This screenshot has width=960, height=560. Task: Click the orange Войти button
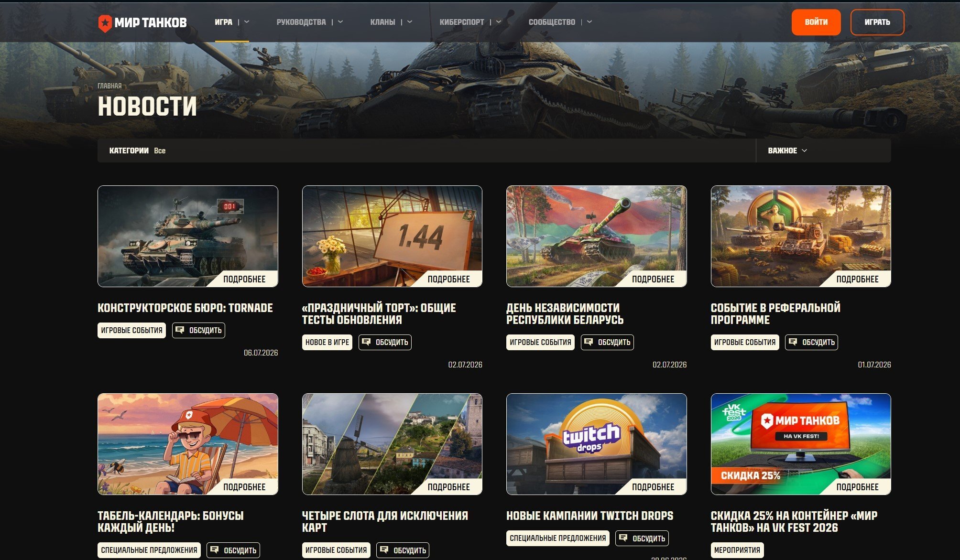(816, 22)
